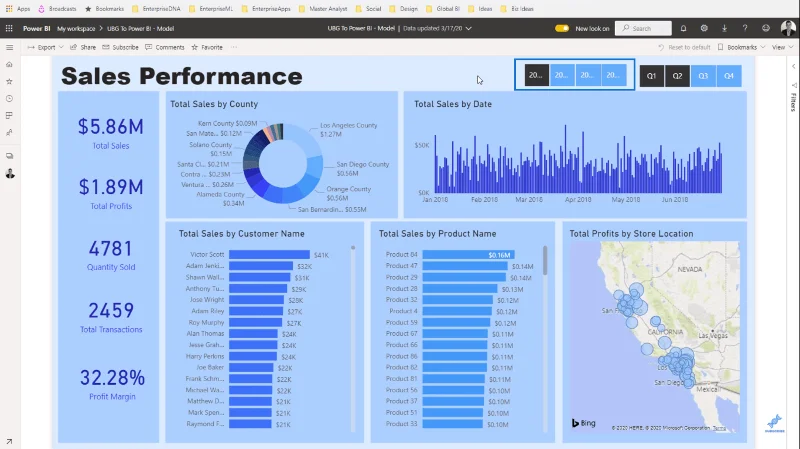Click the Terms link on the map

click(x=719, y=428)
